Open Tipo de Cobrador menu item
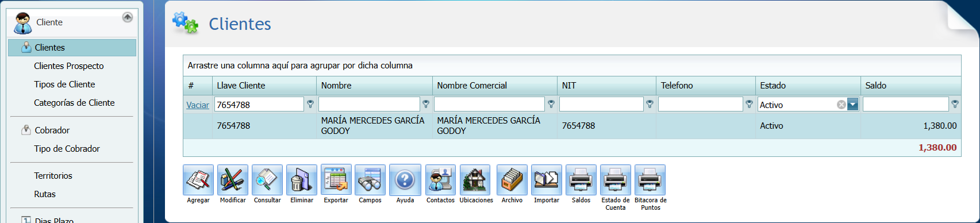Image resolution: width=980 pixels, height=223 pixels. click(x=67, y=149)
